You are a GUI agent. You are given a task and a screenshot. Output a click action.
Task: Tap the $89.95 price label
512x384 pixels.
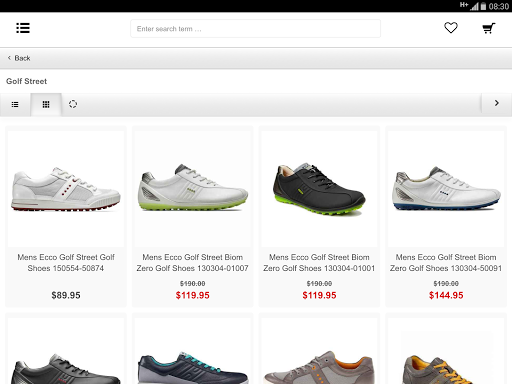[66, 295]
